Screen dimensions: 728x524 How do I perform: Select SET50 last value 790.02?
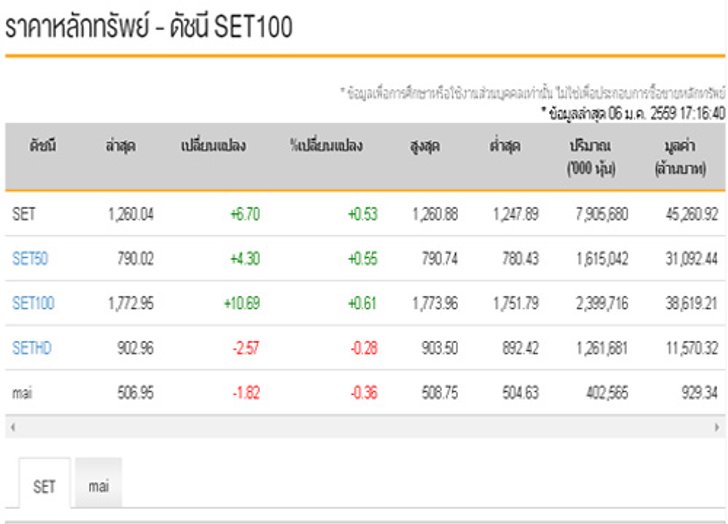pos(136,259)
